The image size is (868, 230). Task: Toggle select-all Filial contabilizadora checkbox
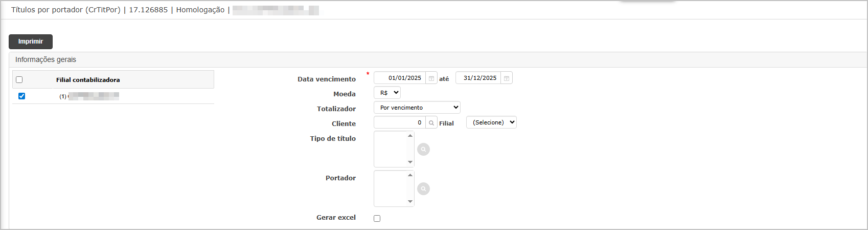click(x=19, y=80)
